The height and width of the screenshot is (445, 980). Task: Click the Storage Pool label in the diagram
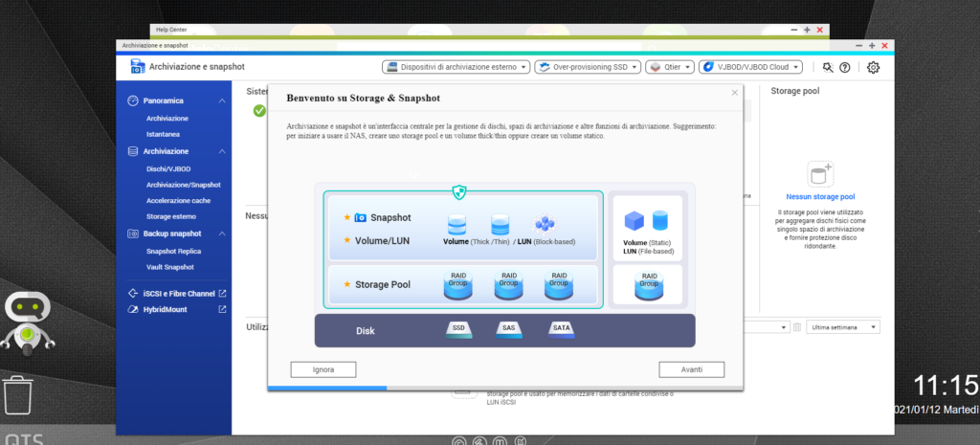coord(383,284)
